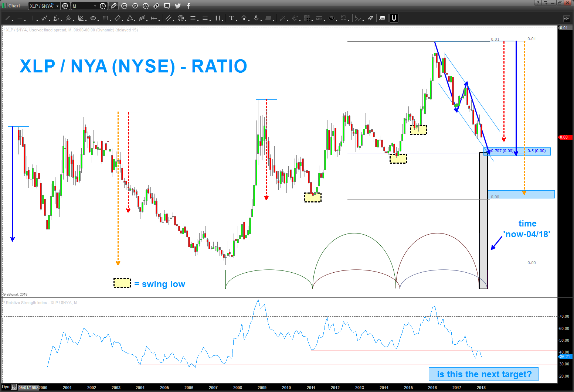Screen dimensions: 574x392
Task: Open the time template clock icon
Action: pyautogui.click(x=102, y=6)
